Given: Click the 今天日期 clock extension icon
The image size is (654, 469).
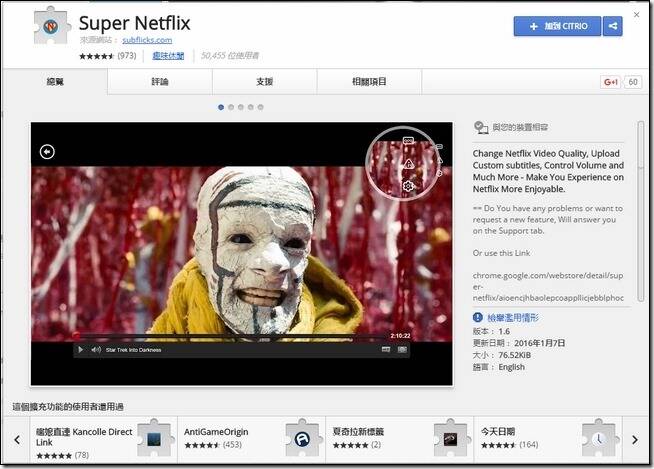Looking at the screenshot, I should click(x=599, y=439).
